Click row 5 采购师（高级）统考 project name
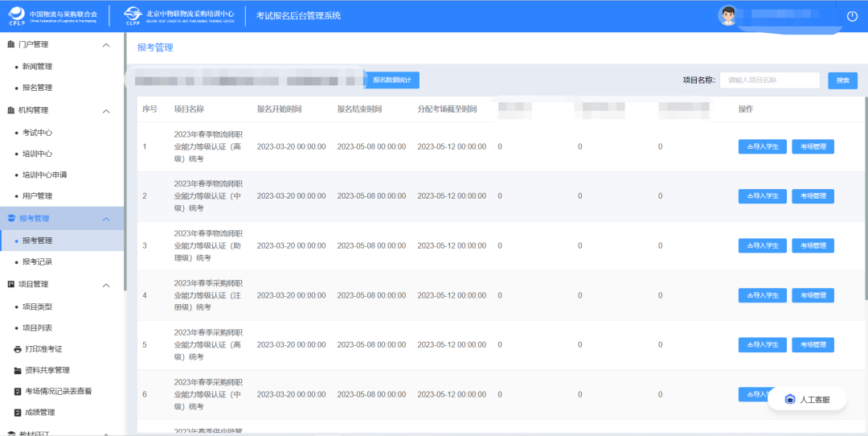Screen dimensions: 868x436 [x=208, y=344]
